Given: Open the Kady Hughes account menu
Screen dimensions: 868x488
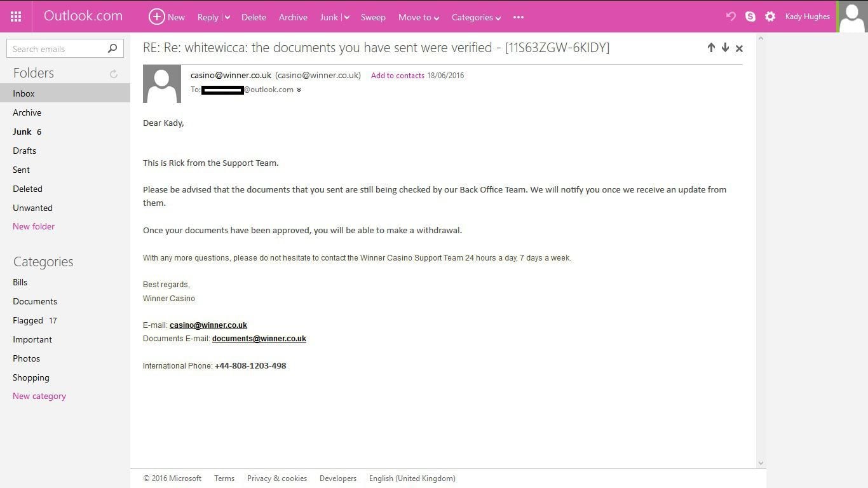Looking at the screenshot, I should [x=807, y=17].
